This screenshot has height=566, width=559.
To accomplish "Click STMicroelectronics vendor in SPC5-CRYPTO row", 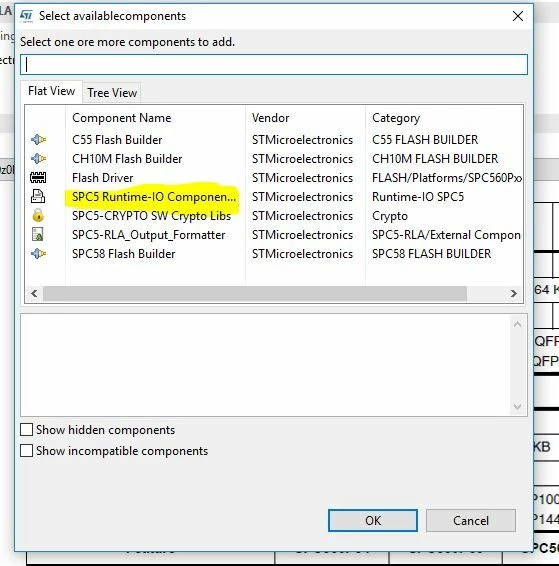I will coord(302,215).
